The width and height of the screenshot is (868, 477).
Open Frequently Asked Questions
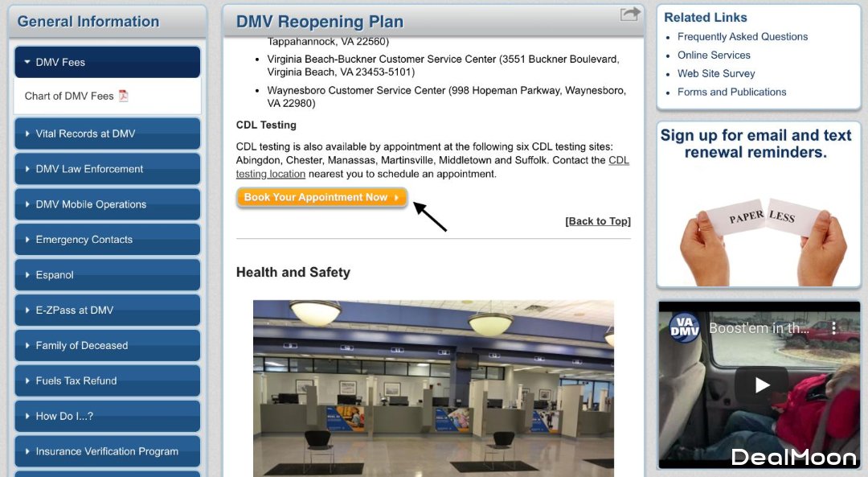point(742,36)
